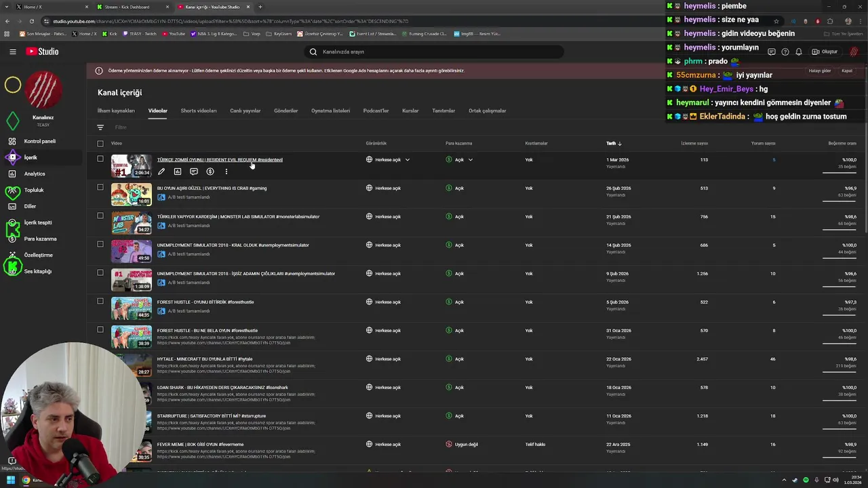This screenshot has height=488, width=868.
Task: Open the Analytics item in left sidebar
Action: coord(34,174)
